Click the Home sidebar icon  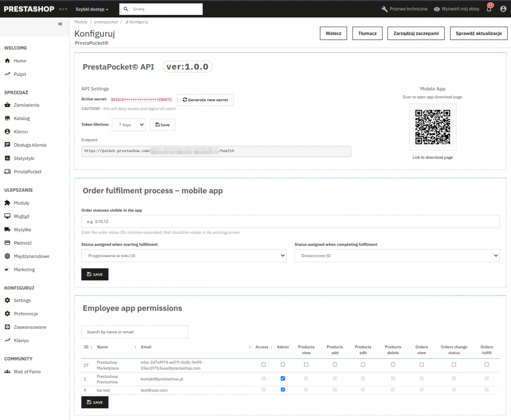(7, 61)
